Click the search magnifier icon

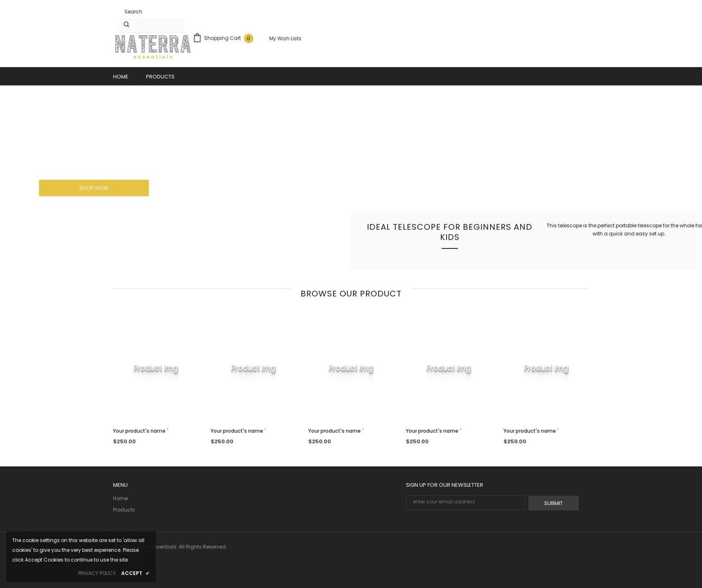(x=126, y=24)
